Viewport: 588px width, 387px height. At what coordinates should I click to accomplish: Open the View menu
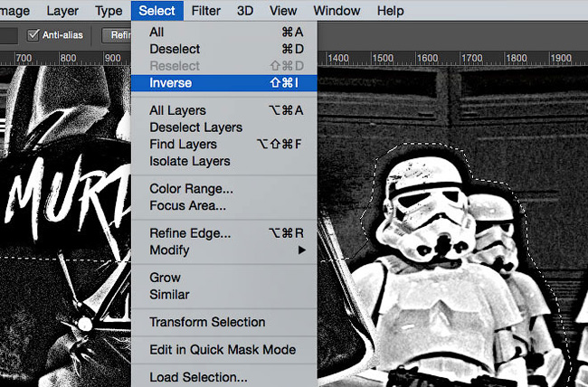(283, 11)
